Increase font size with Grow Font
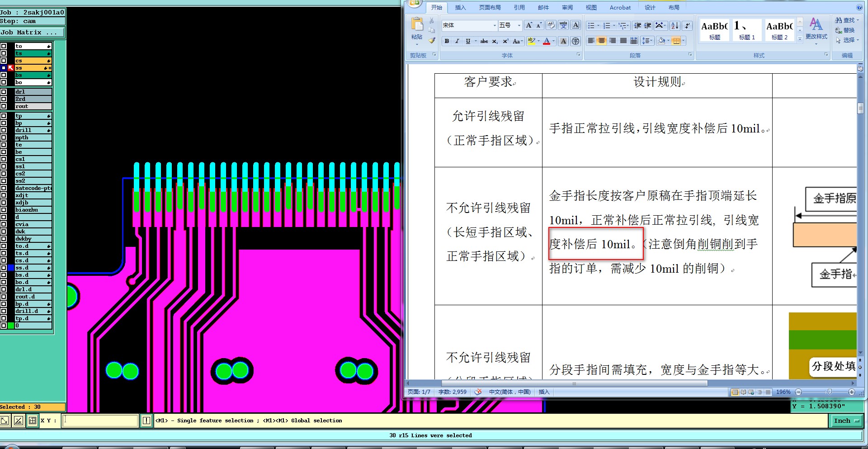This screenshot has width=868, height=449. pos(528,25)
